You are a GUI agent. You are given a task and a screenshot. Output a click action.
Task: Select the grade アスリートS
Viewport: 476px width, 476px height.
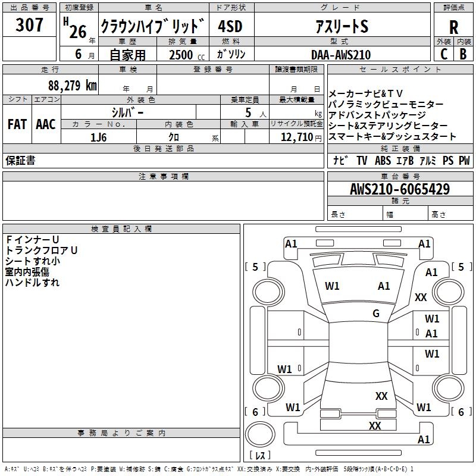[x=342, y=26]
